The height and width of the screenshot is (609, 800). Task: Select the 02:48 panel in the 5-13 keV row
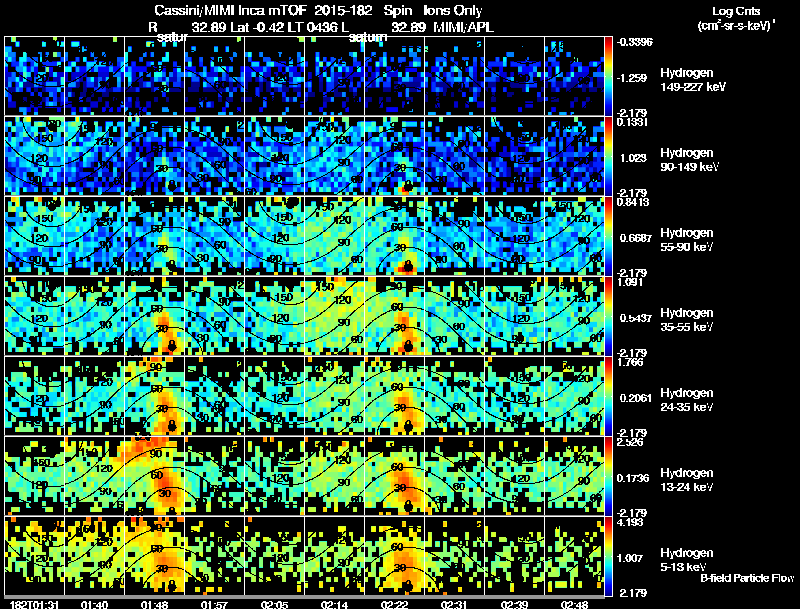point(574,556)
